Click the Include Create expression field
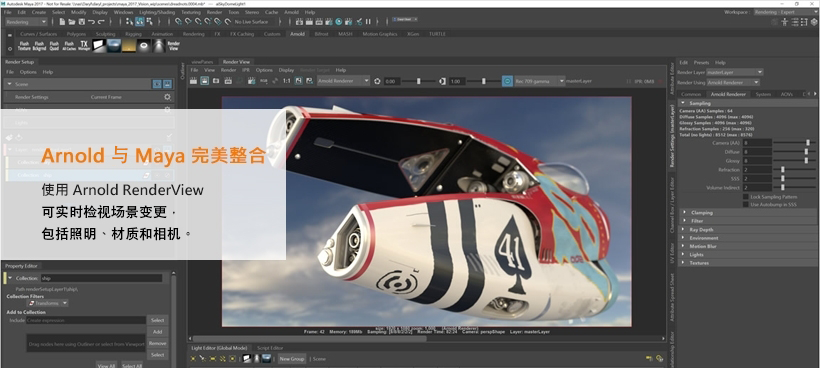This screenshot has width=820, height=368. [x=86, y=320]
